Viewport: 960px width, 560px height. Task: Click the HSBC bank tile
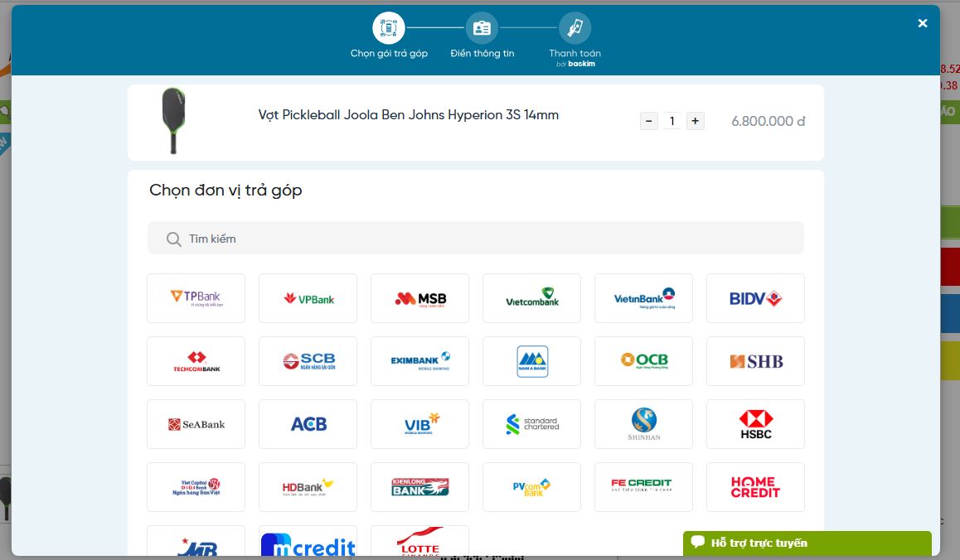[x=755, y=424]
